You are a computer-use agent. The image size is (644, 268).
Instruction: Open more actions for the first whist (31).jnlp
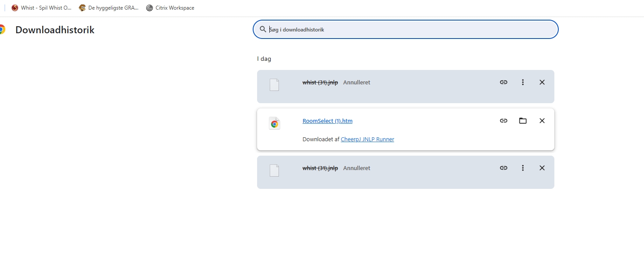pyautogui.click(x=523, y=82)
